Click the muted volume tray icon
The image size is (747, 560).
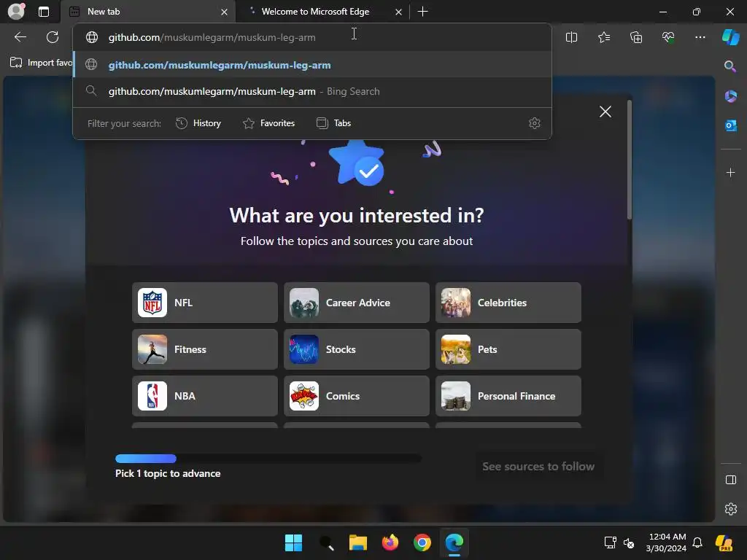(x=629, y=542)
